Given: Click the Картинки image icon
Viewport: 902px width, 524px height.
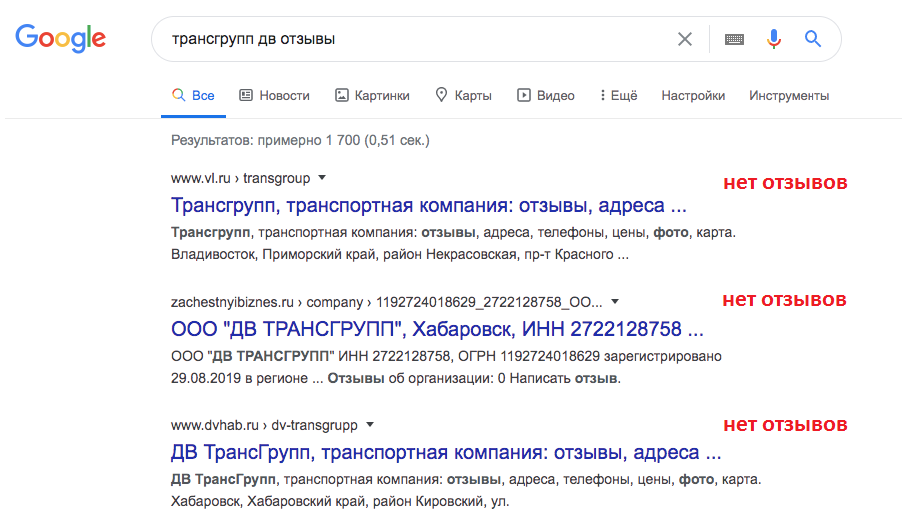Looking at the screenshot, I should click(x=342, y=95).
